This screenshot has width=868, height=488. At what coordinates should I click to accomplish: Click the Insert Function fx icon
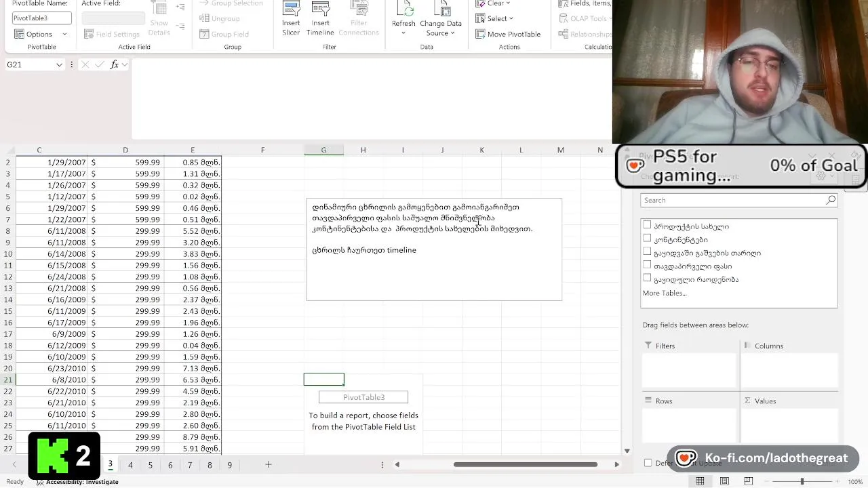tap(114, 64)
